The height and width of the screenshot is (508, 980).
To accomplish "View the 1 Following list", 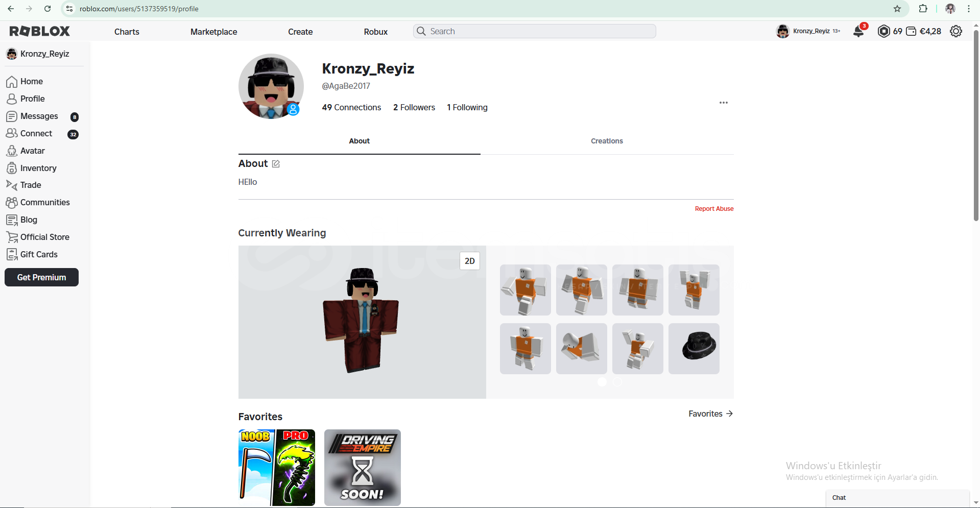I will pyautogui.click(x=467, y=107).
